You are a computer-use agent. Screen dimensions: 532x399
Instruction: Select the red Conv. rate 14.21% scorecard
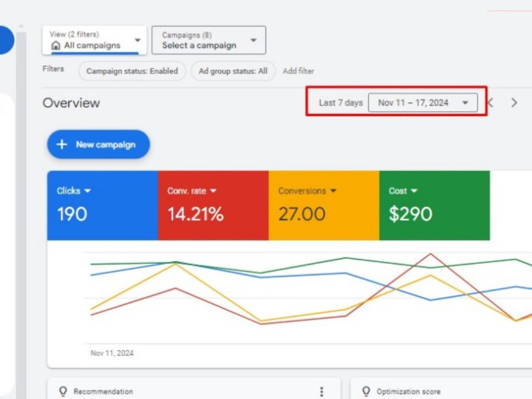213,205
